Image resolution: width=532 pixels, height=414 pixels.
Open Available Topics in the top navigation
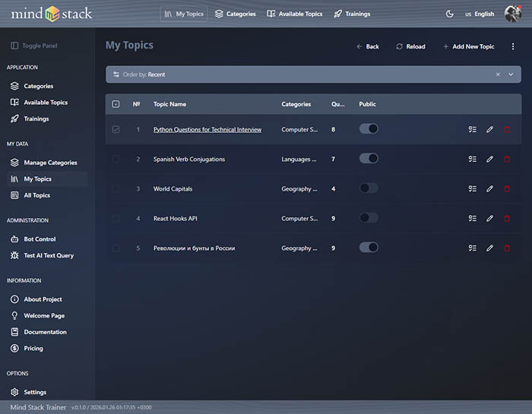[295, 14]
